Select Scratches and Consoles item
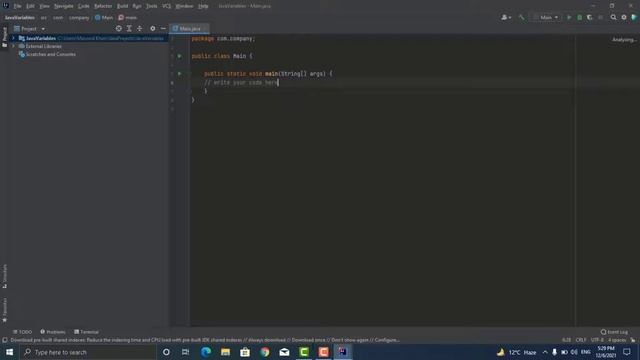640x360 pixels. [50, 54]
